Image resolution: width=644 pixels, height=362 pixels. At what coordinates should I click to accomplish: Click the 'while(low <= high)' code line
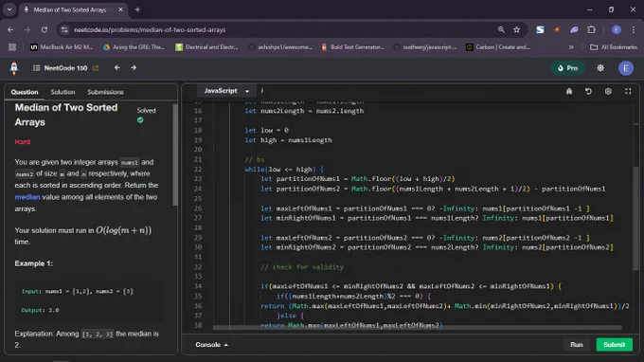point(284,170)
